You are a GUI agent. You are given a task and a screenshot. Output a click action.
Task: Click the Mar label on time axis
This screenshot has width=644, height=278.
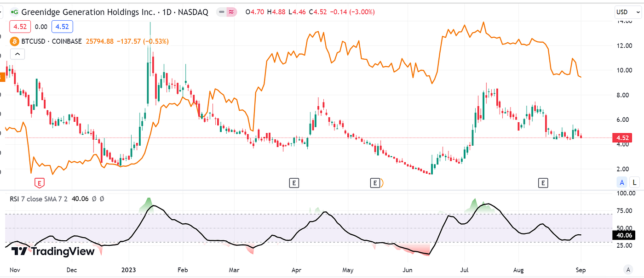pyautogui.click(x=234, y=270)
